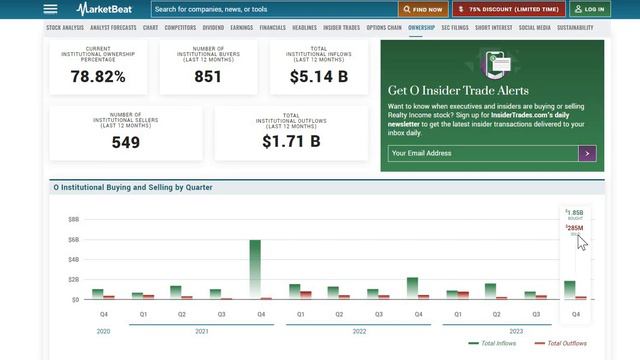The height and width of the screenshot is (360, 640).
Task: Open the Analyst Forecasts tab
Action: 113,27
